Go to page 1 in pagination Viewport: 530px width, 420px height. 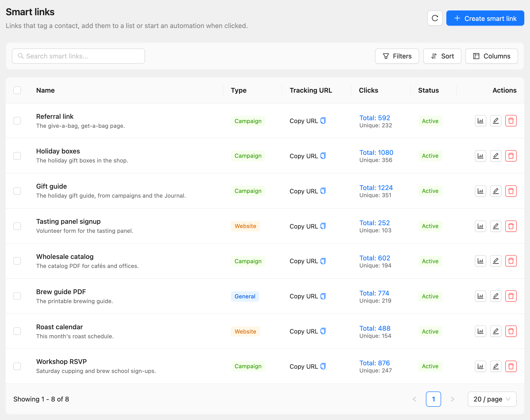coord(433,399)
